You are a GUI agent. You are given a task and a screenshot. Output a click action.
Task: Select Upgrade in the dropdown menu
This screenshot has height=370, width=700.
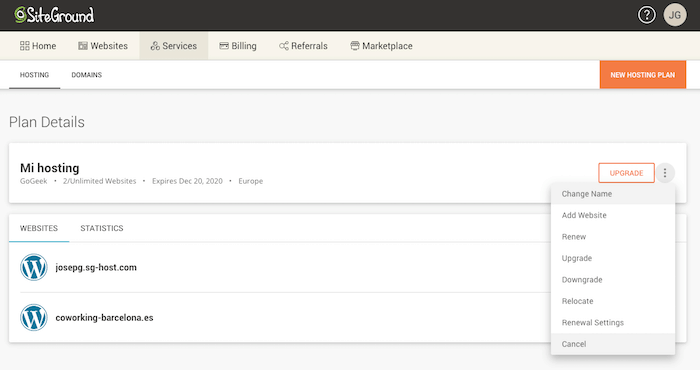tap(613, 258)
